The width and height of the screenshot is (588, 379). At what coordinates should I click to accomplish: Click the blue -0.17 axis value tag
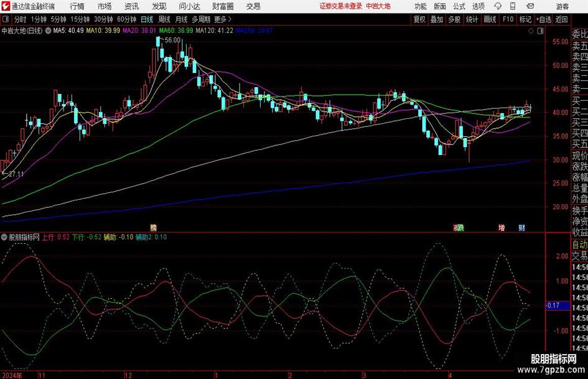click(x=558, y=306)
